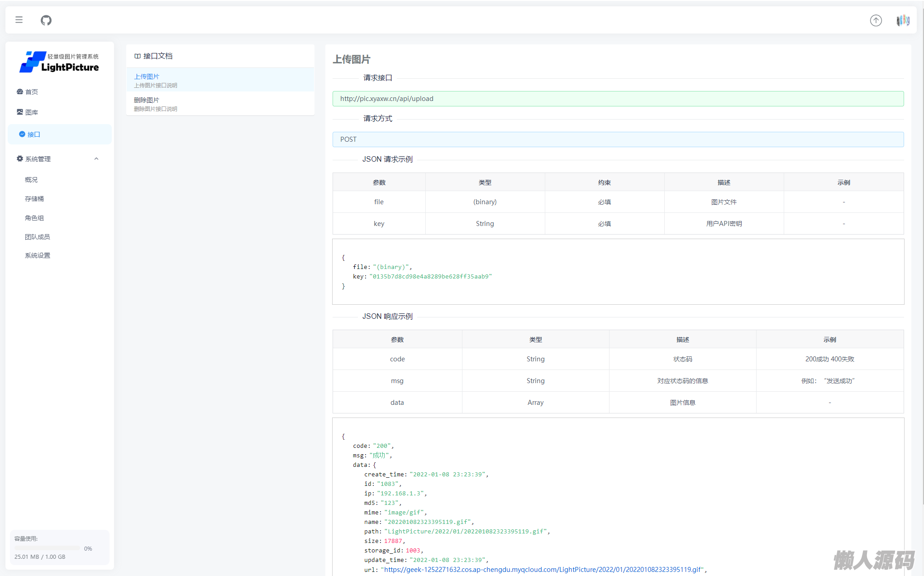Go to 角色组 submenu item

click(34, 218)
